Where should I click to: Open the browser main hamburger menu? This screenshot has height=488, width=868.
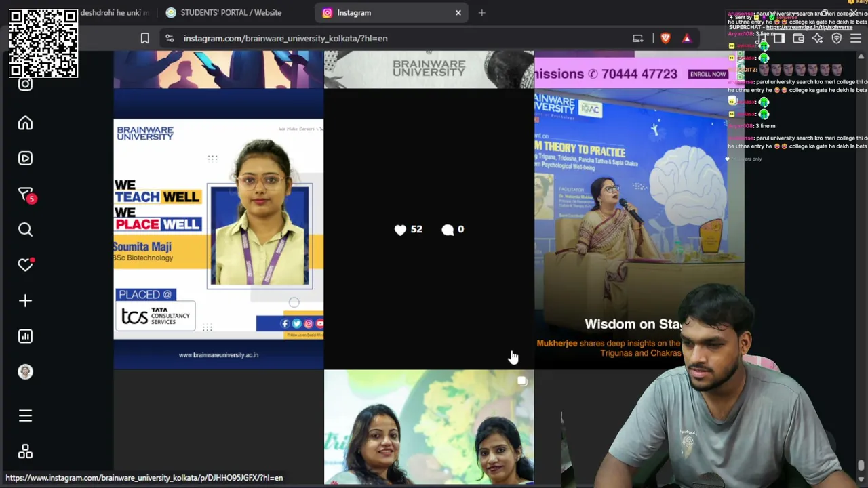pos(856,39)
